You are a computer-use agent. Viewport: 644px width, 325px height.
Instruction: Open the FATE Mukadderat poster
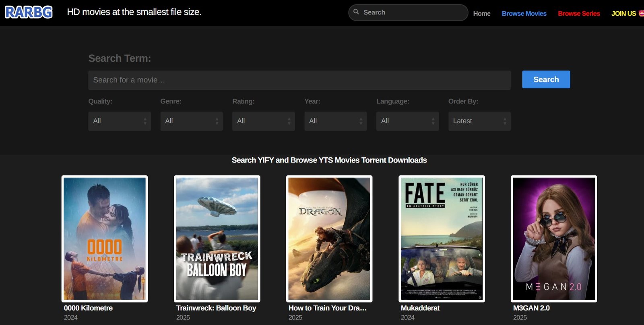pyautogui.click(x=442, y=239)
